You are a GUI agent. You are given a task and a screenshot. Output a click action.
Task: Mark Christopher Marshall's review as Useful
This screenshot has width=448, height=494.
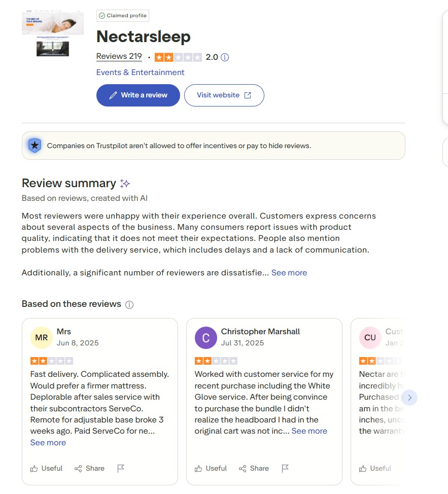211,468
